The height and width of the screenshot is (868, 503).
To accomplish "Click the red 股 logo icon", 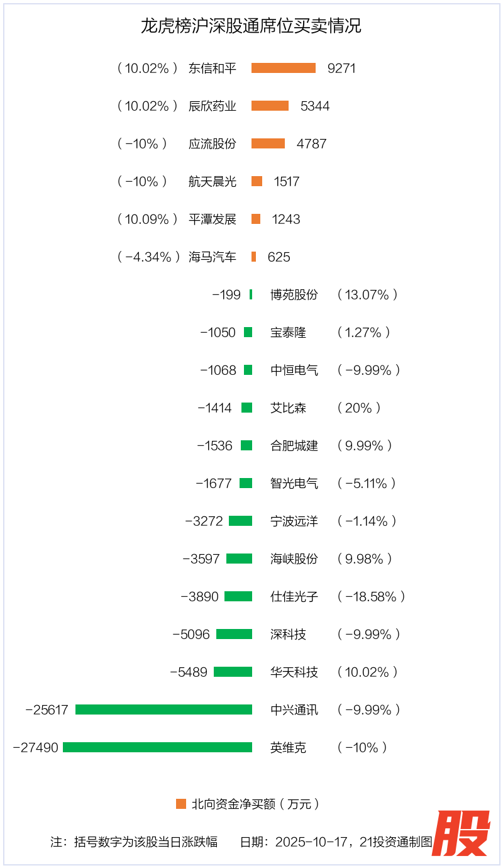I will (461, 833).
